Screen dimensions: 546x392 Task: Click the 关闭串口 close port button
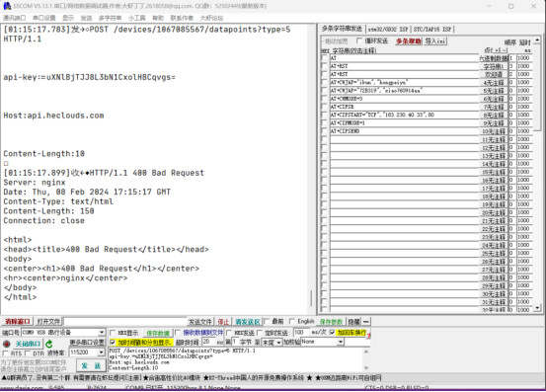pos(28,344)
